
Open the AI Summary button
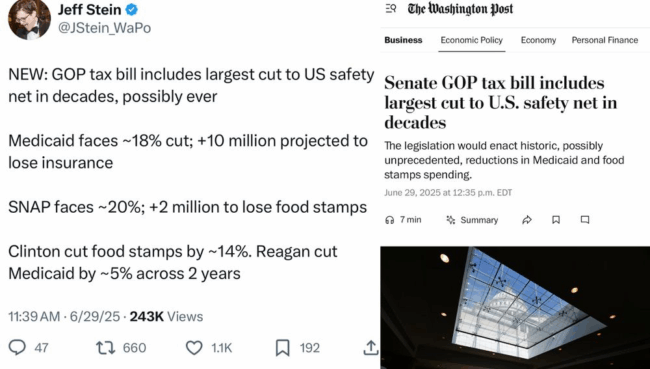pyautogui.click(x=472, y=220)
